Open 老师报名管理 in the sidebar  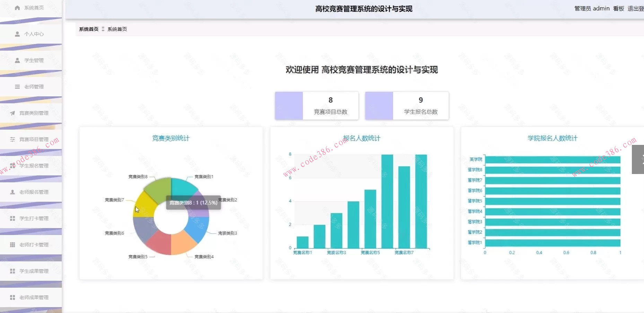point(34,192)
